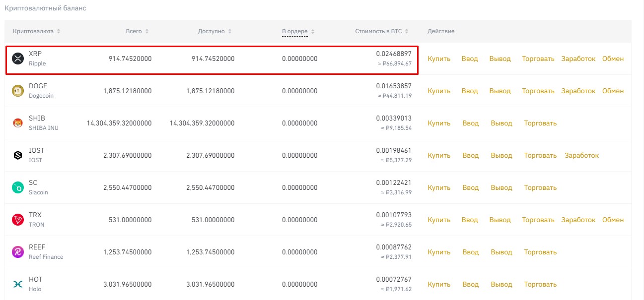644x300 pixels.
Task: Click Ввод in the HOT row
Action: pyautogui.click(x=471, y=284)
